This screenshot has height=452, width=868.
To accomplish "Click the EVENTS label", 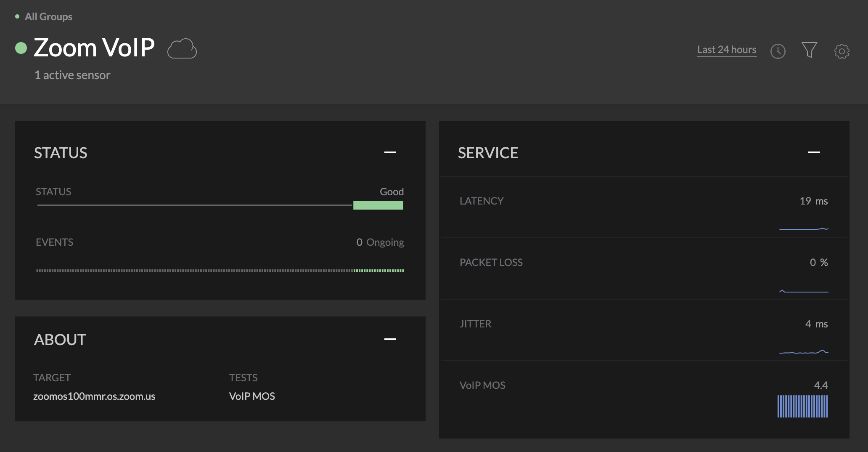I will [x=54, y=242].
